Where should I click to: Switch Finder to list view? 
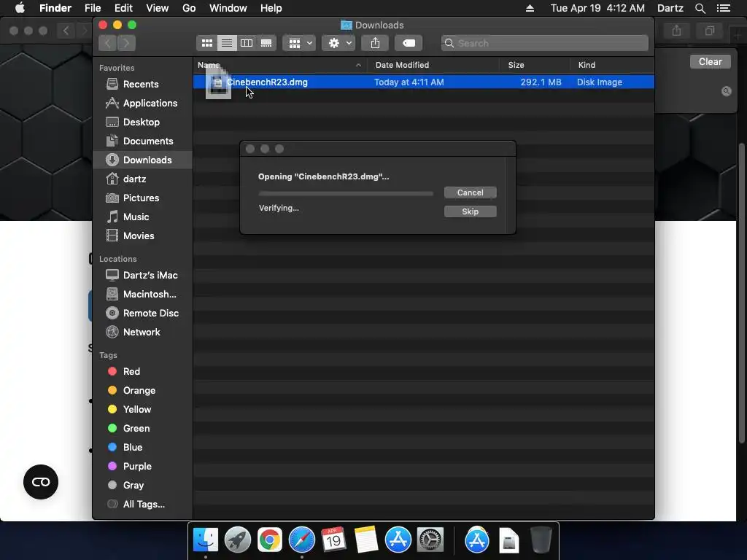point(227,43)
